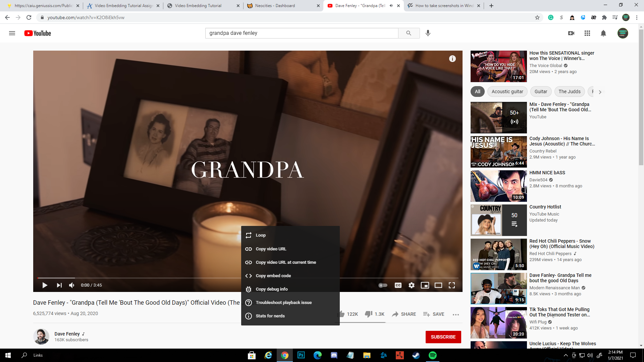Click the search input field

coord(302,33)
